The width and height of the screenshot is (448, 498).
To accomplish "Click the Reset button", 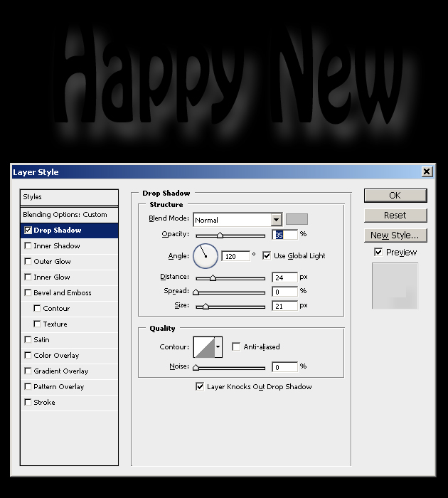I will (x=395, y=216).
